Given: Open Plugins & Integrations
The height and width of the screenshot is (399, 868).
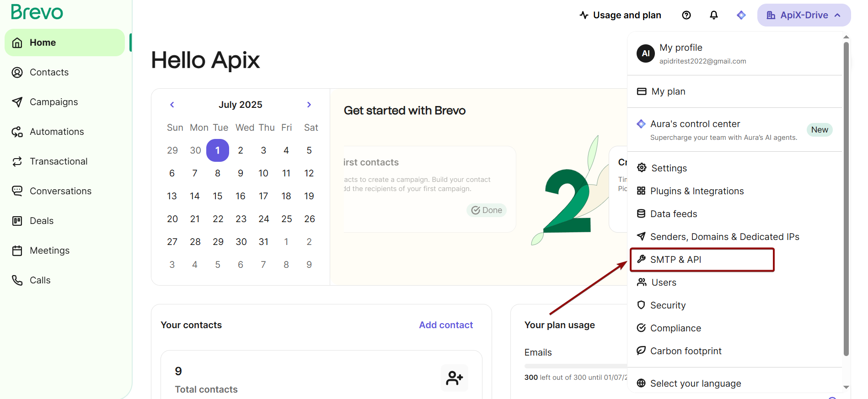Looking at the screenshot, I should pyautogui.click(x=734, y=191).
